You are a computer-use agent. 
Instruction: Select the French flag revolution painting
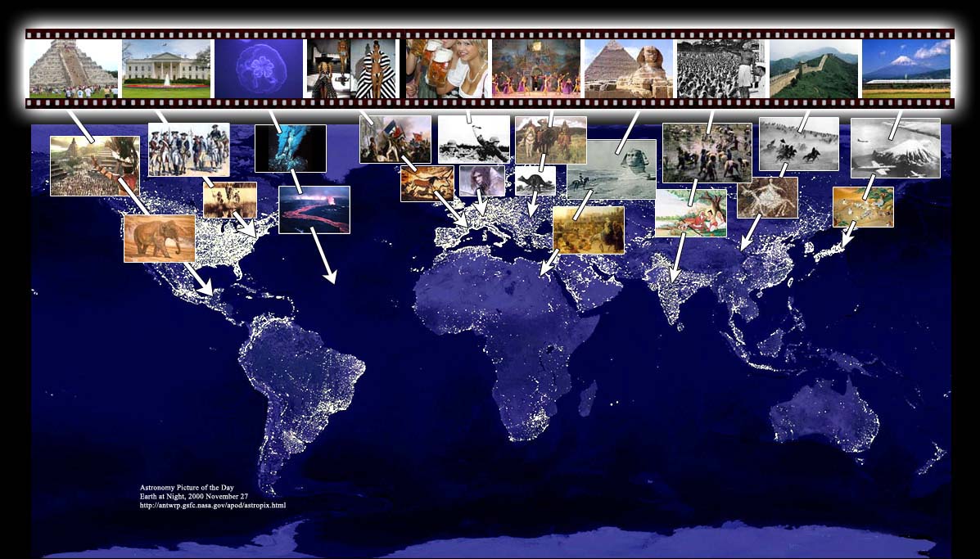(395, 139)
